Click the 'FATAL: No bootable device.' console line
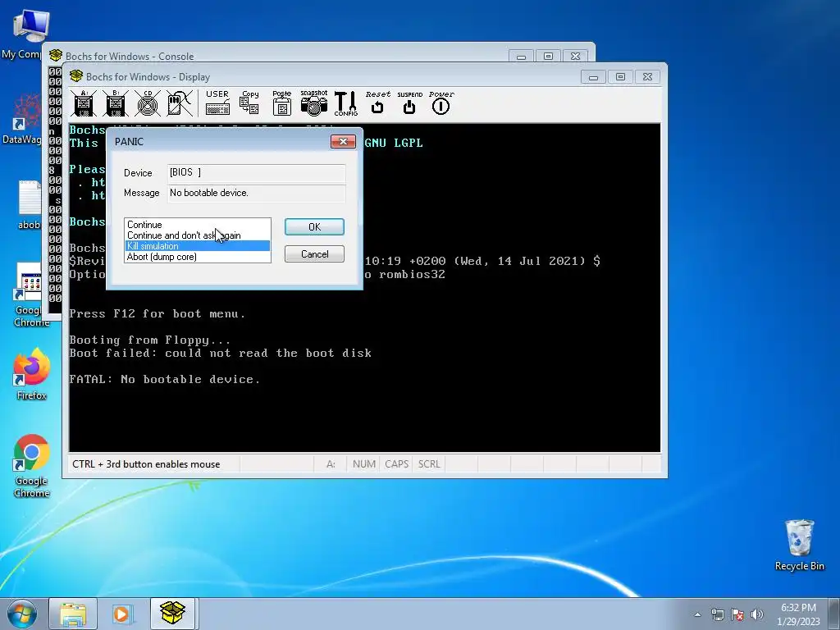The height and width of the screenshot is (630, 840). point(164,379)
